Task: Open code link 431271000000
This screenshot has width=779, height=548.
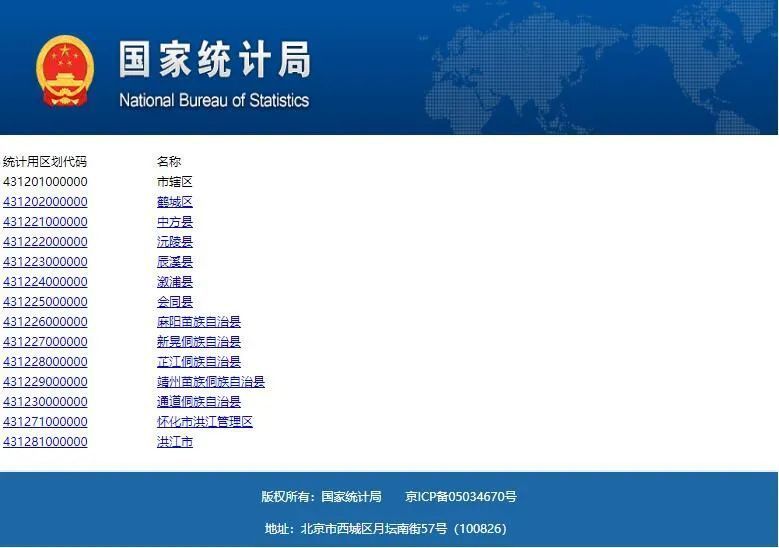Action: tap(45, 421)
